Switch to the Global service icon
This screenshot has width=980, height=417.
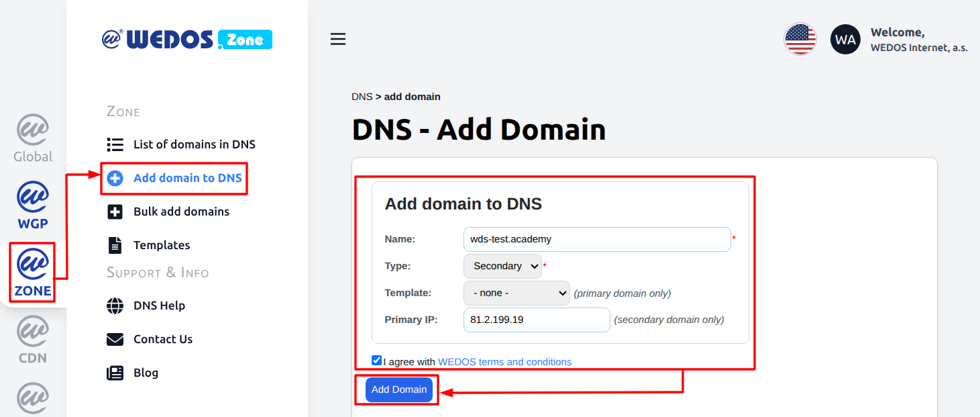pyautogui.click(x=33, y=138)
